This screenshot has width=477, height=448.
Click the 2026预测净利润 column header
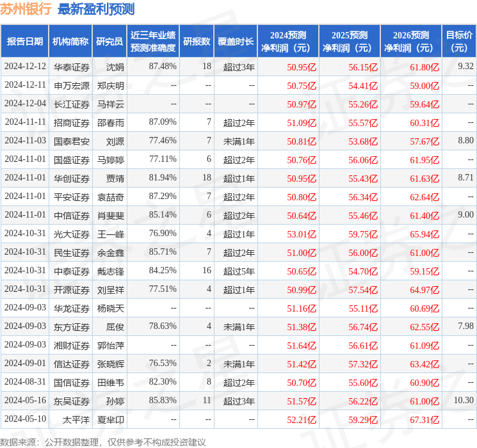point(411,42)
